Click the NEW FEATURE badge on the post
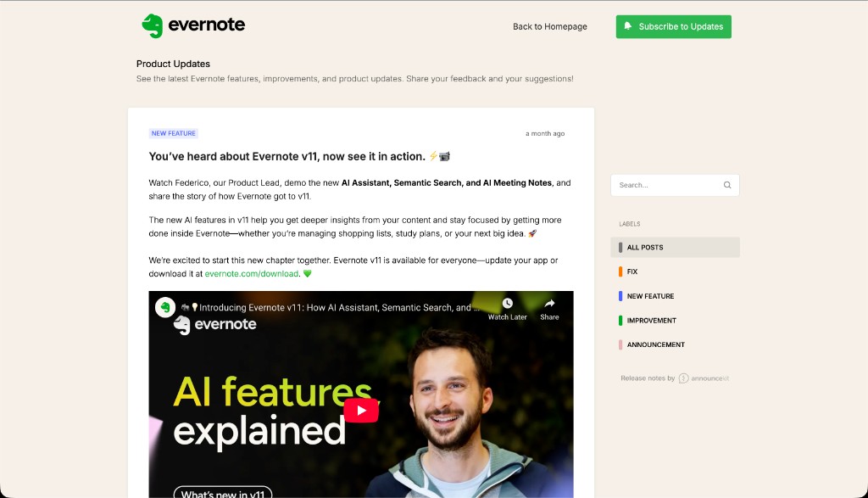The height and width of the screenshot is (498, 868). click(173, 133)
